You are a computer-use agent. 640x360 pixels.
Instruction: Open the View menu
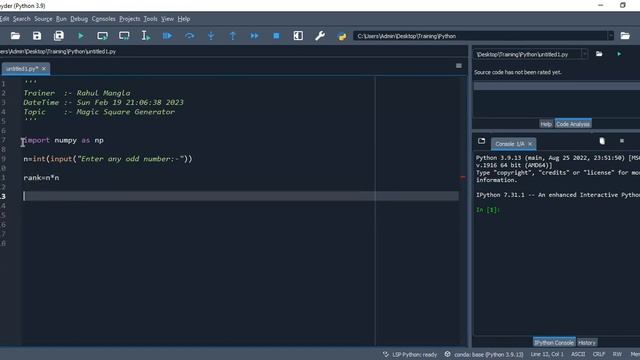click(x=167, y=19)
